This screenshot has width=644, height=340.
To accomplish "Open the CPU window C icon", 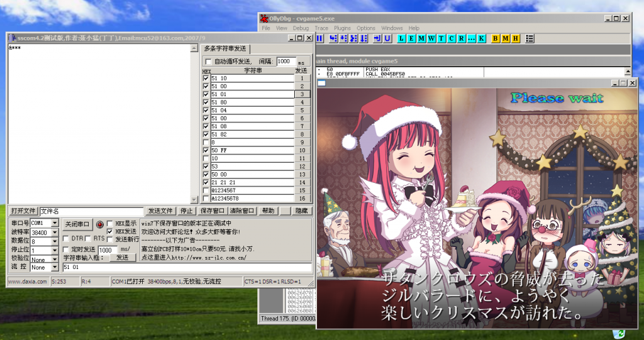I will click(x=452, y=38).
